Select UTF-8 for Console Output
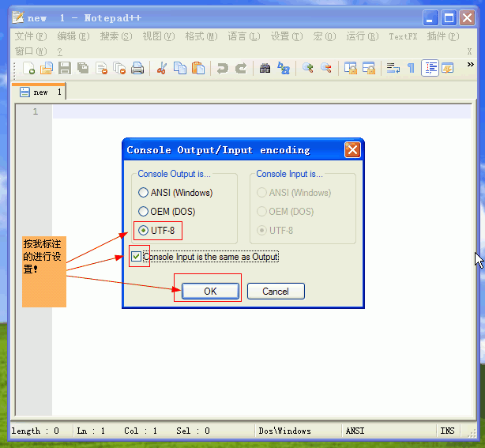 [156, 231]
